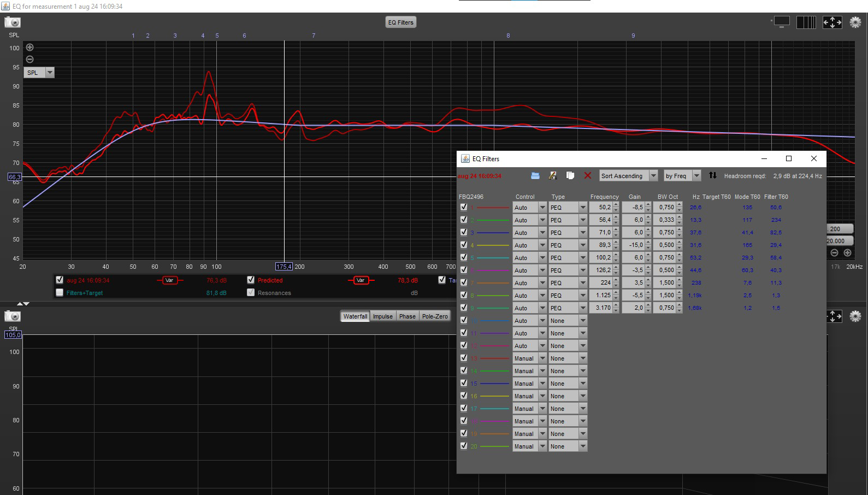This screenshot has width=868, height=495.
Task: Hide the Predicted trace
Action: pyautogui.click(x=251, y=280)
